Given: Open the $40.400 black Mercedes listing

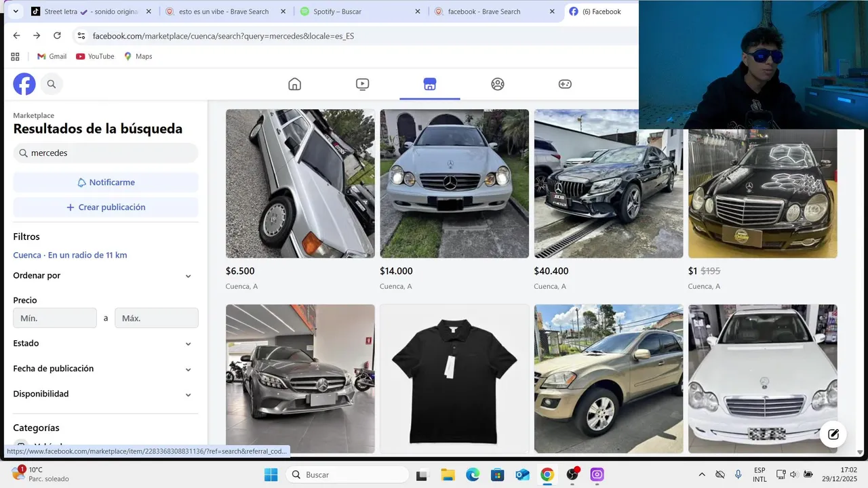Looking at the screenshot, I should tap(608, 184).
